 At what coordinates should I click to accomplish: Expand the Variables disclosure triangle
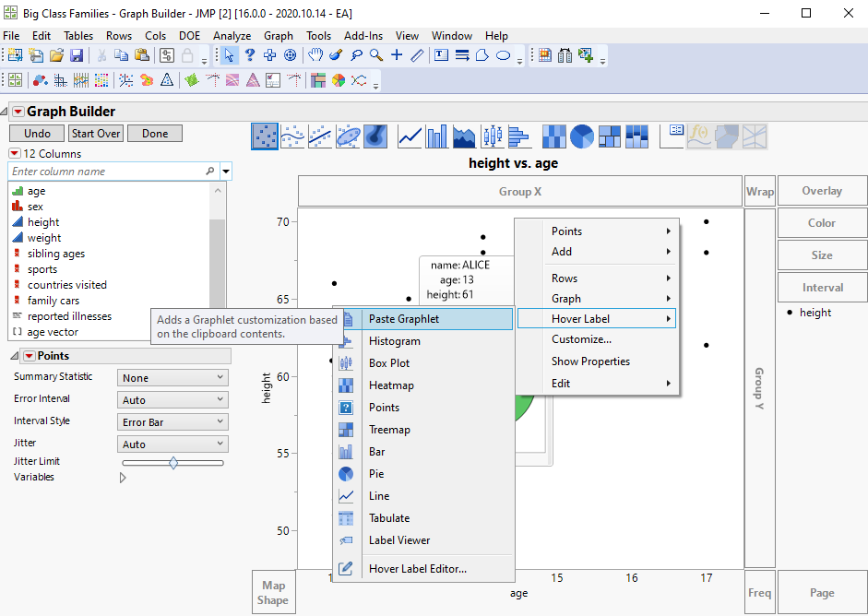124,478
